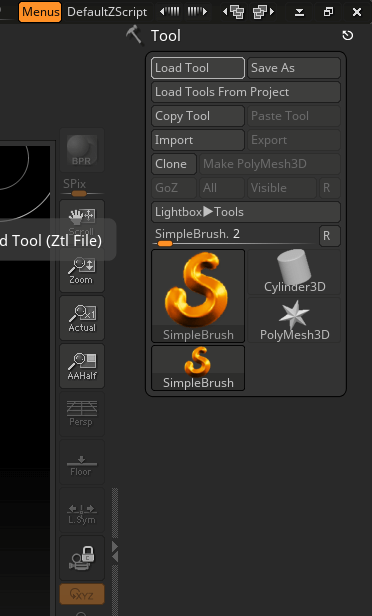372x616 pixels.
Task: Toggle Persp perspective button
Action: [x=82, y=414]
